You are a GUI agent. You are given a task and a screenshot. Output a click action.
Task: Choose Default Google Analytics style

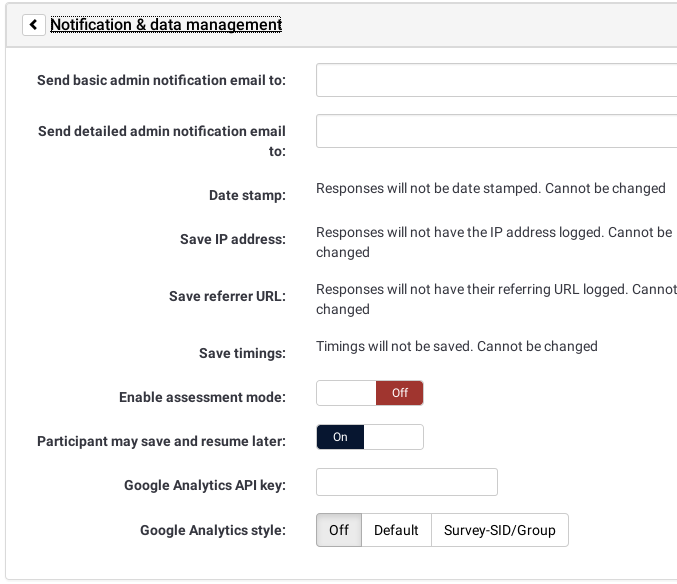pyautogui.click(x=396, y=530)
